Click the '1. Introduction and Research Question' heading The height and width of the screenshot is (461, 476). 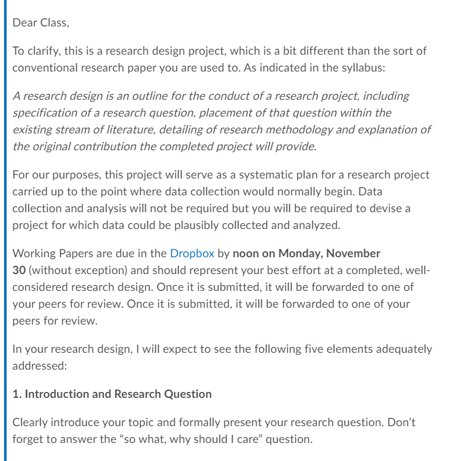coord(112,394)
